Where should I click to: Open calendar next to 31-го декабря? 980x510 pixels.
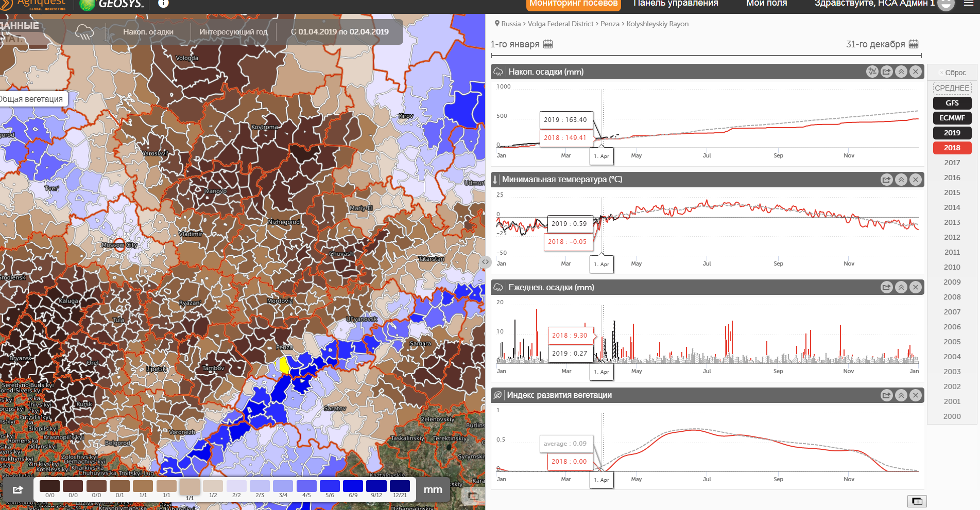pos(914,44)
